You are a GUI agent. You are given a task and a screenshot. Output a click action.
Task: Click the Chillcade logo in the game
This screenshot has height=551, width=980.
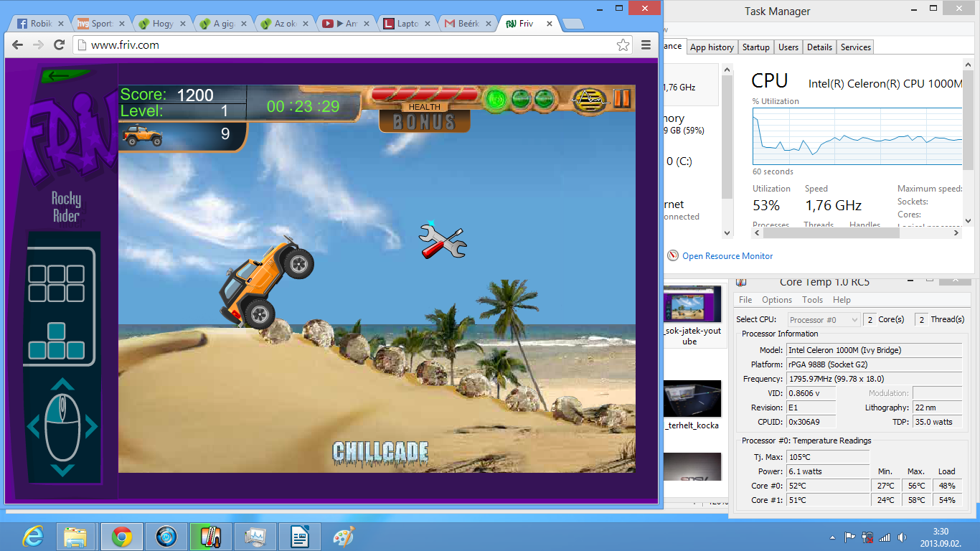380,452
